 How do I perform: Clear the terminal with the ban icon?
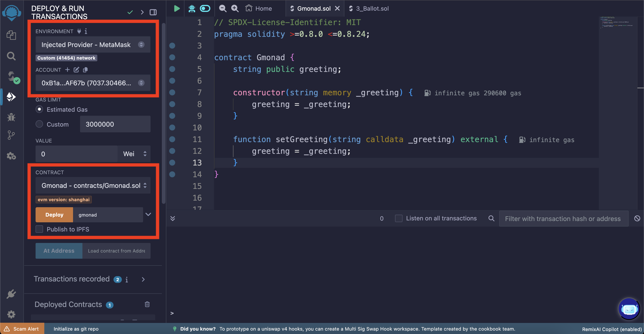point(637,218)
